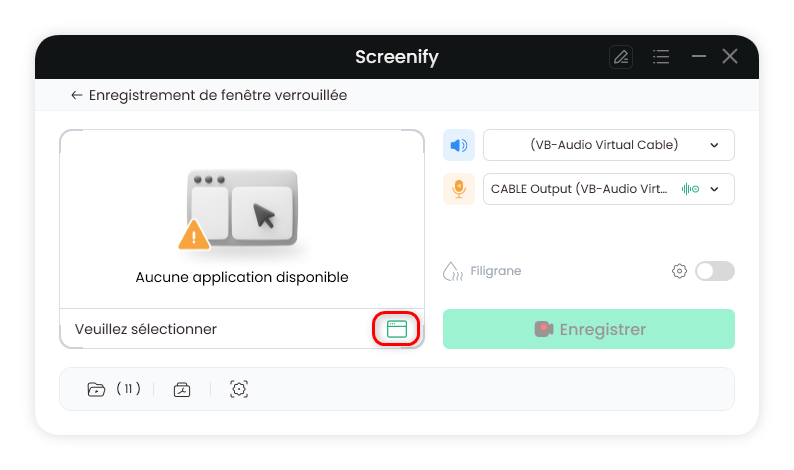Open recording settings via the gear frame icon
The width and height of the screenshot is (794, 470).
pos(239,389)
